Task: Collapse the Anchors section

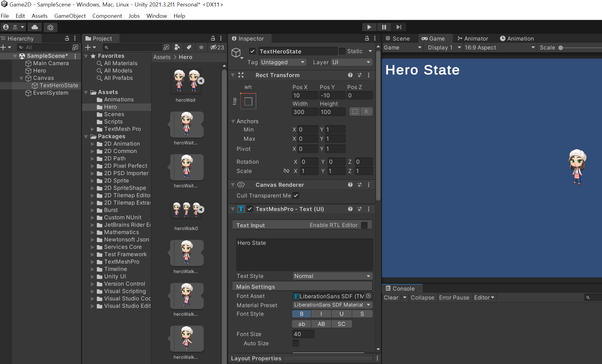Action: (233, 121)
